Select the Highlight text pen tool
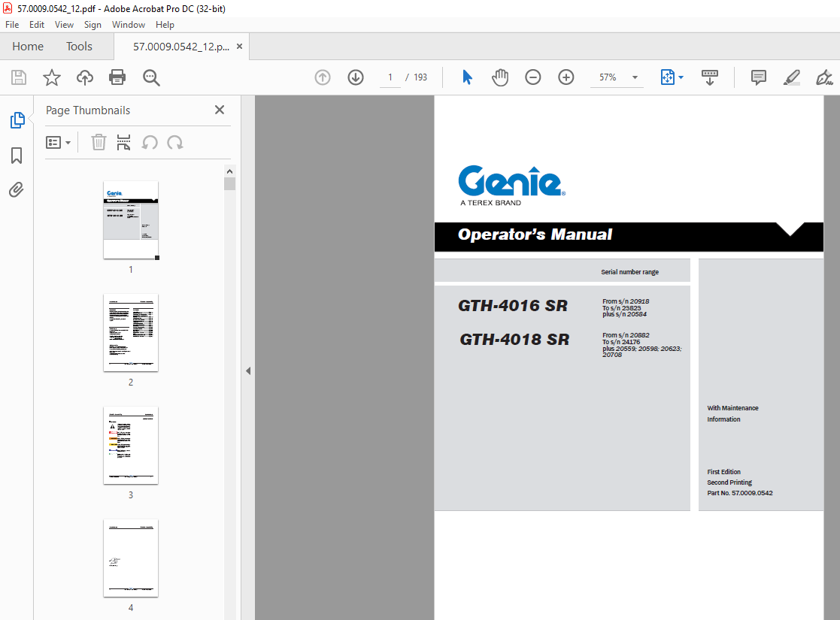840x620 pixels. click(792, 77)
